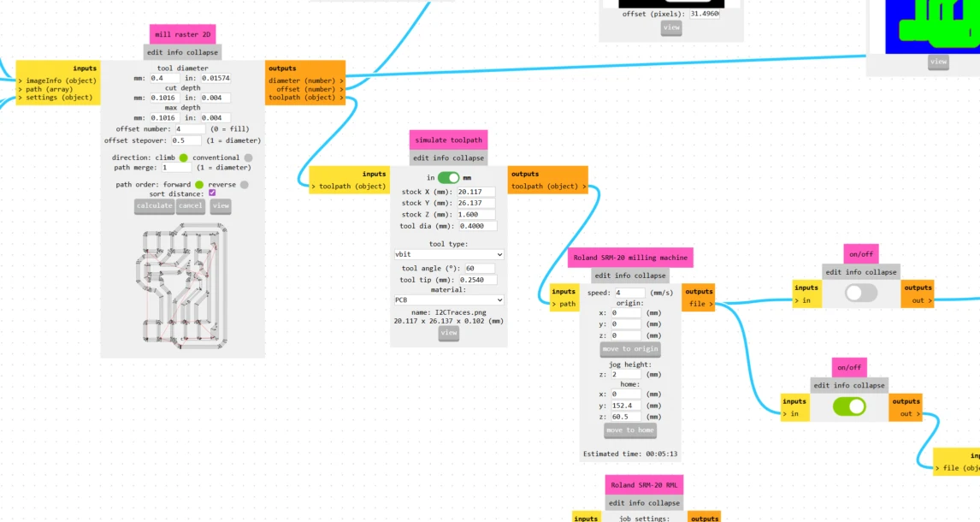Click toolpath (object) output of simulate toolpath
The width and height of the screenshot is (980, 522).
(x=549, y=187)
